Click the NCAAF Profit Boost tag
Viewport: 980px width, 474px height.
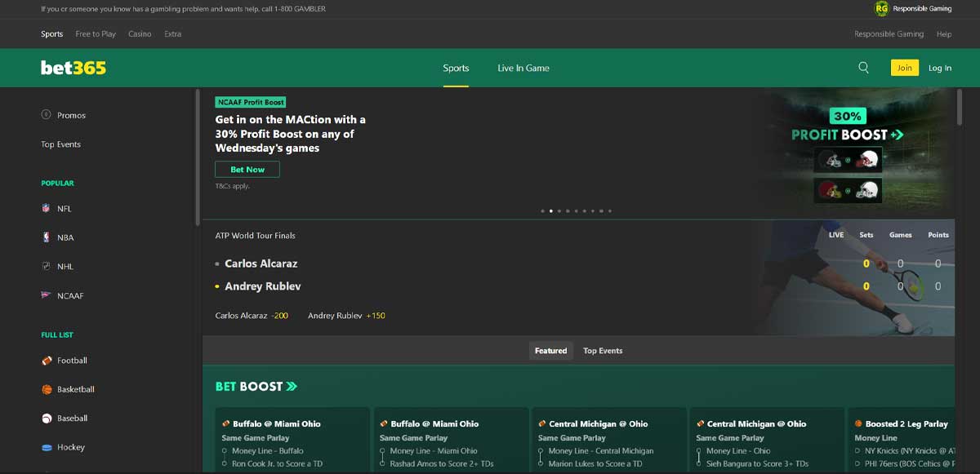click(x=251, y=102)
